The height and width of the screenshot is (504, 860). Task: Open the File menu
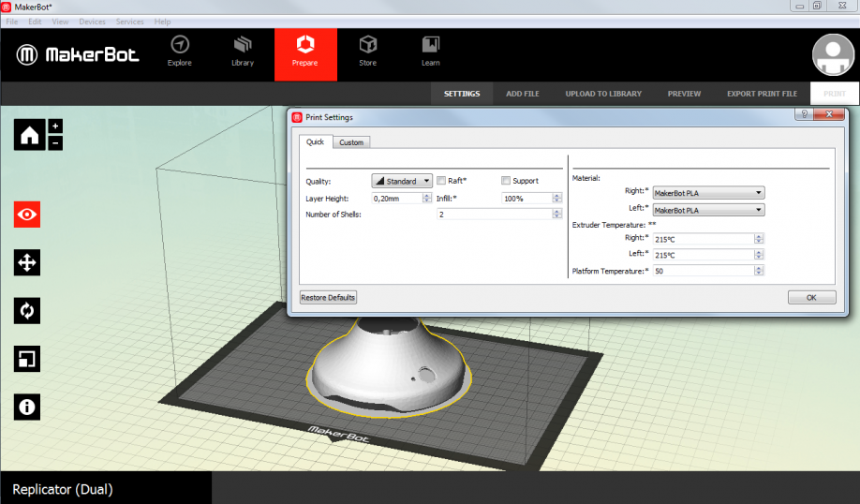(12, 22)
